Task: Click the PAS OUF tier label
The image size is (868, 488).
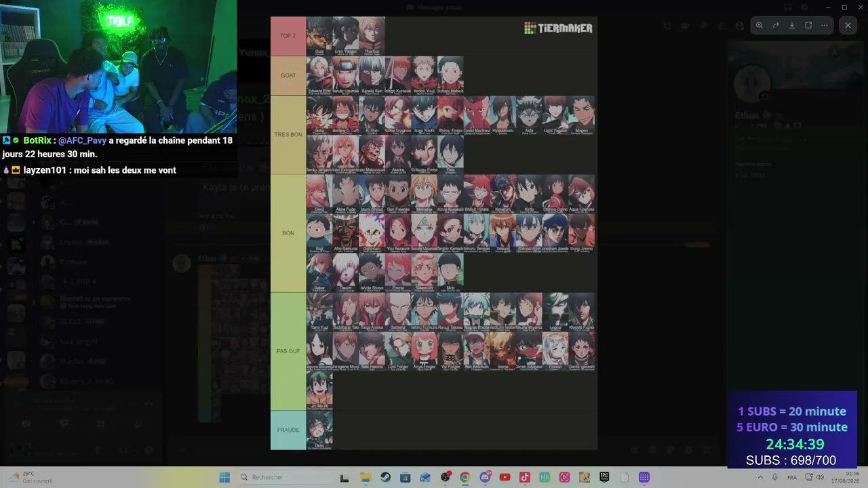Action: coord(288,351)
